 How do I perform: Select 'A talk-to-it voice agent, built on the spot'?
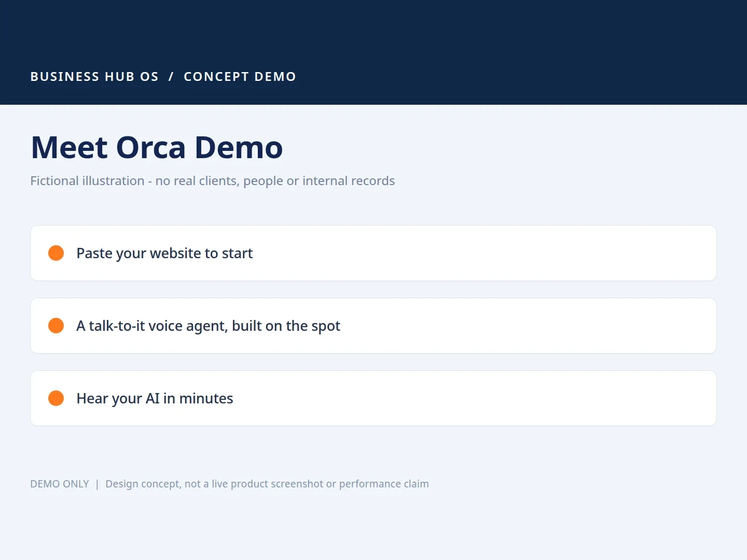(208, 326)
